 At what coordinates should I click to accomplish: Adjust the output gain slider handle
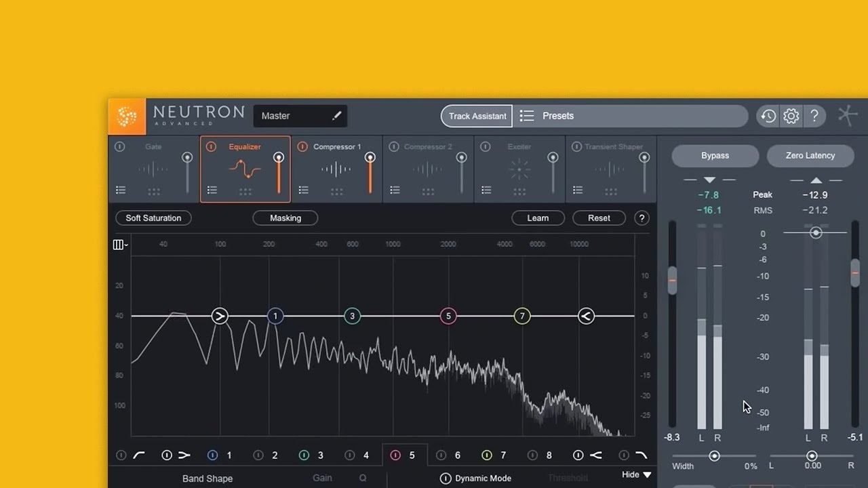[856, 273]
